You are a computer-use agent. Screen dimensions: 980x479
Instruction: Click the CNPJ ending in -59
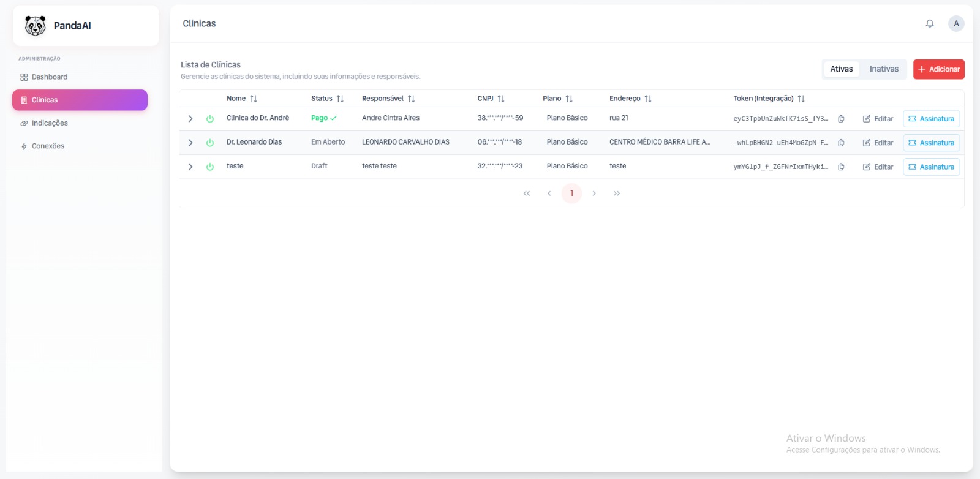[x=500, y=118]
